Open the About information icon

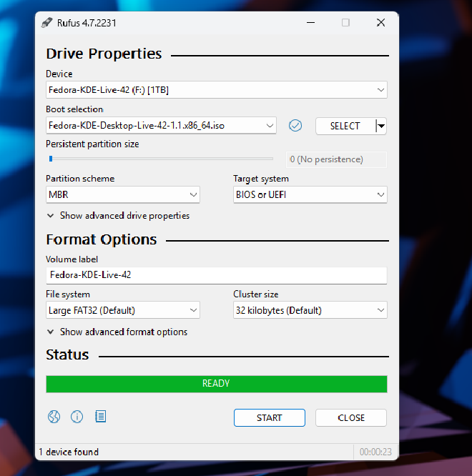coord(77,417)
